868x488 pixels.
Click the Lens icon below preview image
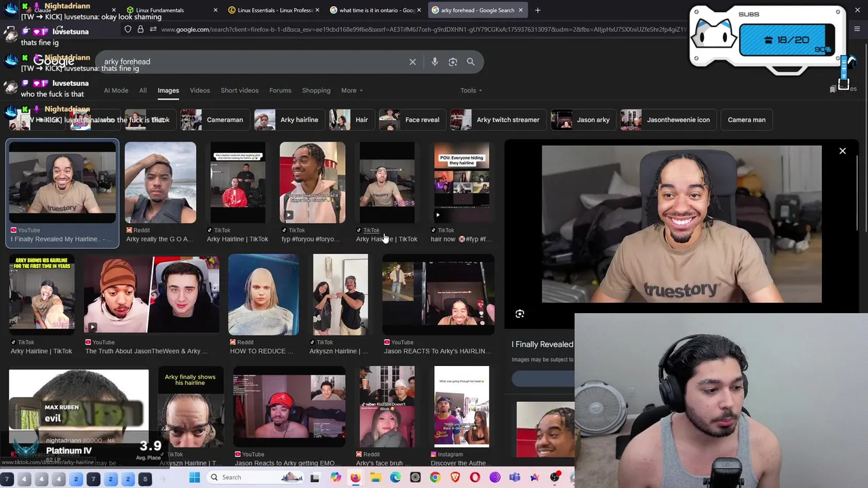519,314
